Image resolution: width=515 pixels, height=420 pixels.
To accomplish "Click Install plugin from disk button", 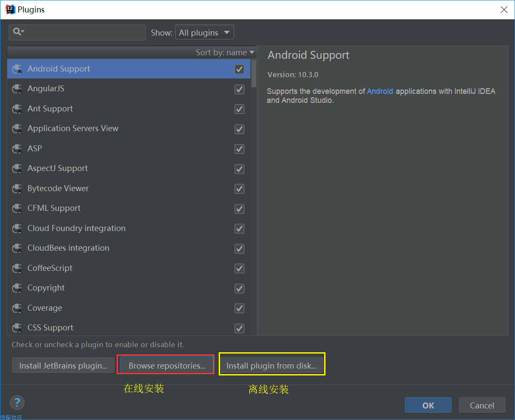I will tap(271, 366).
